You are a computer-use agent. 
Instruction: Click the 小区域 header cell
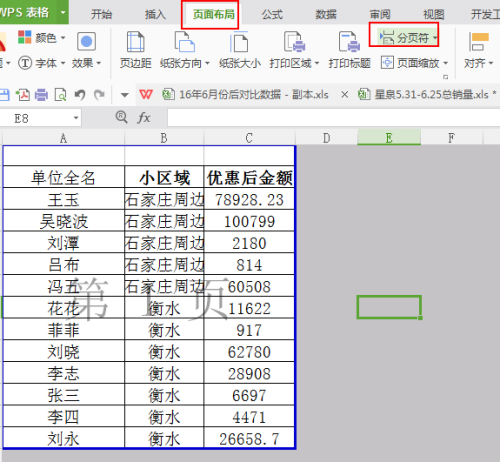[x=164, y=177]
